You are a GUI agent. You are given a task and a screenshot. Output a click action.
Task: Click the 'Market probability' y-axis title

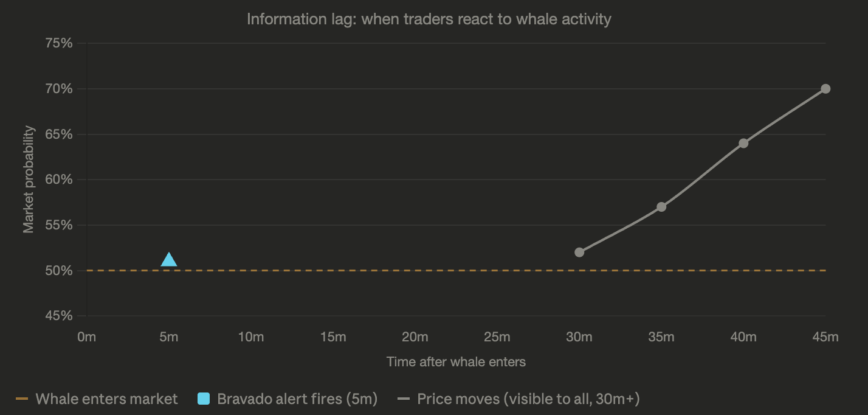point(28,180)
